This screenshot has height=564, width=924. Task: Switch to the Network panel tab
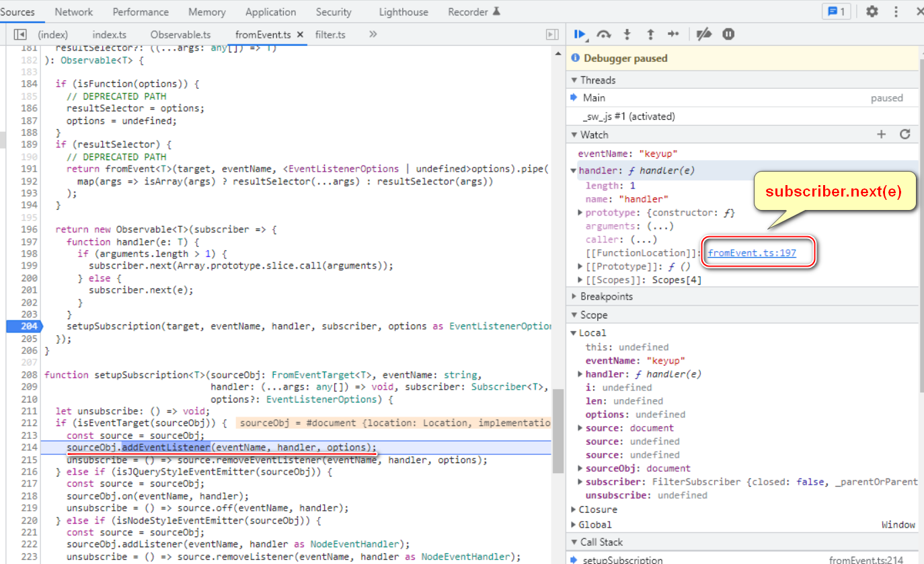74,12
